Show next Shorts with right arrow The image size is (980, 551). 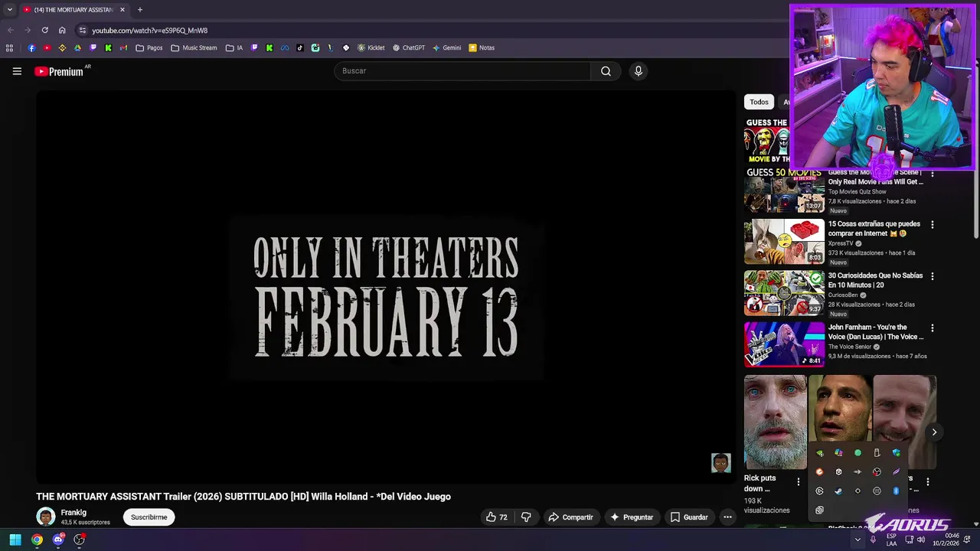[934, 432]
